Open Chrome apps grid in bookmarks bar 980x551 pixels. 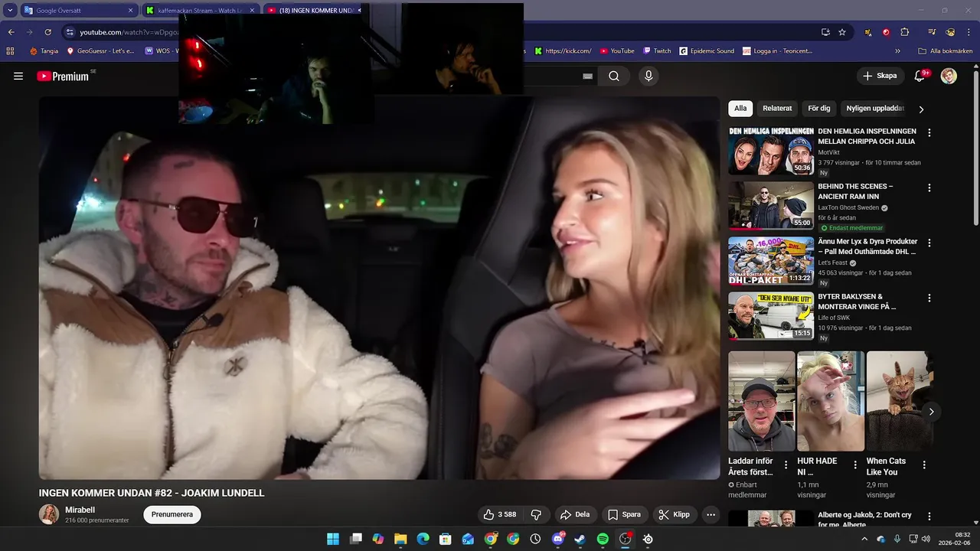(10, 51)
